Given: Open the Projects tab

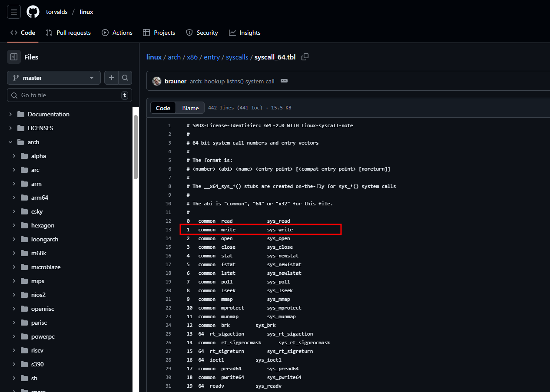Looking at the screenshot, I should [x=159, y=33].
